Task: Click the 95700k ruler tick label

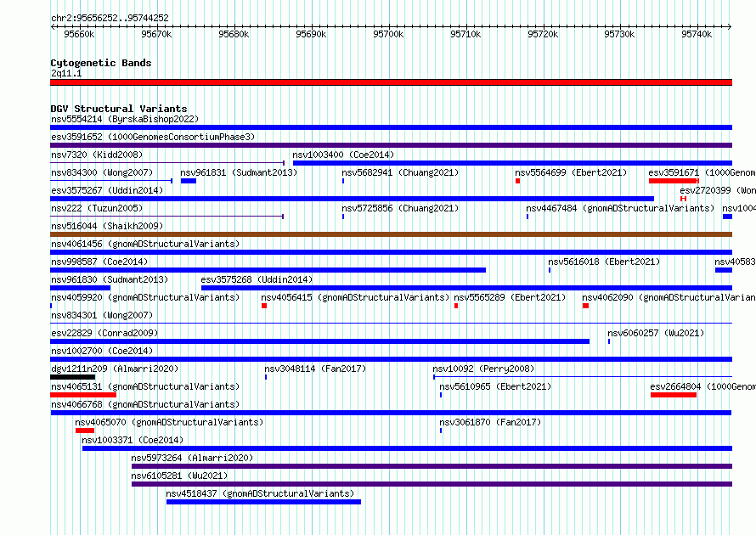Action: coord(388,34)
